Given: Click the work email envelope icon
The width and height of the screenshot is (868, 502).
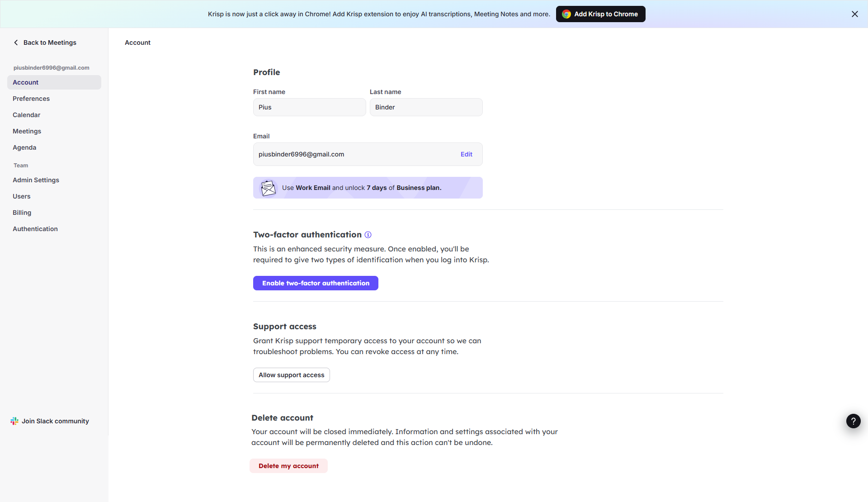Looking at the screenshot, I should 268,188.
